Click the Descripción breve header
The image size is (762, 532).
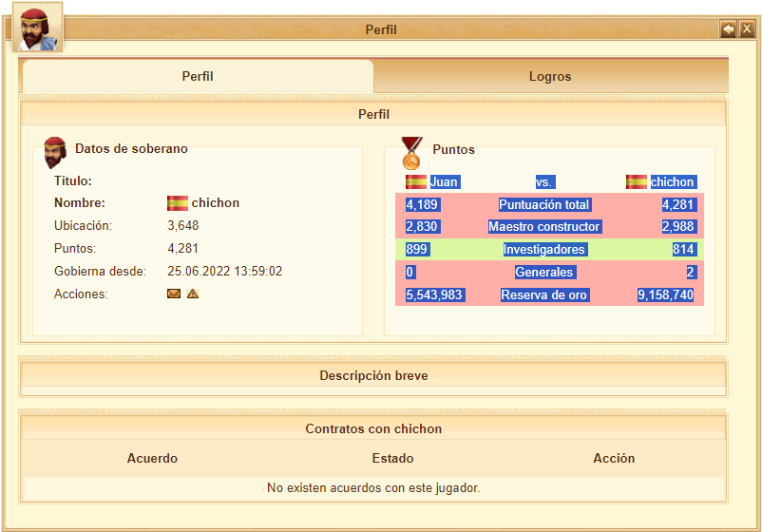pyautogui.click(x=373, y=375)
